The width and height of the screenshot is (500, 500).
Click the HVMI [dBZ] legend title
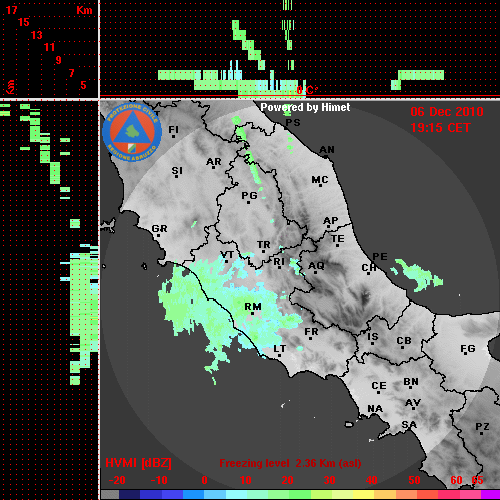click(138, 463)
